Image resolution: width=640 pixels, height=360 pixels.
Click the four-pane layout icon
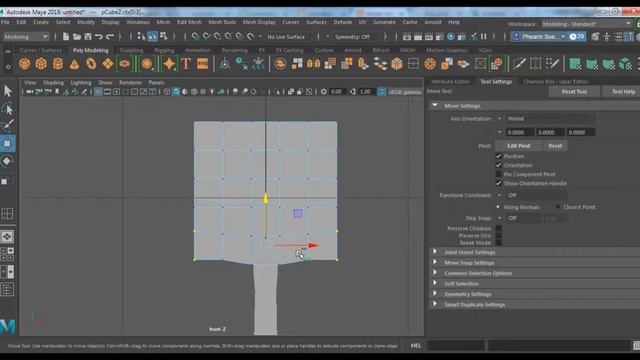click(7, 254)
